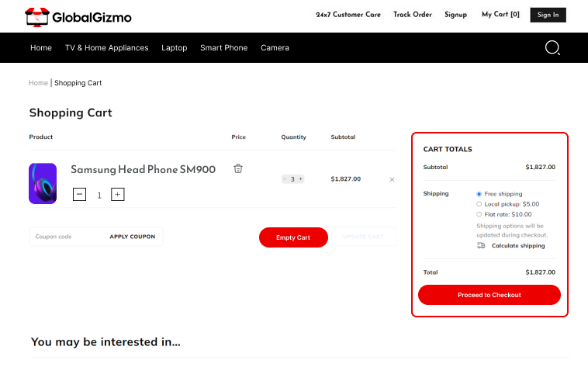The width and height of the screenshot is (588, 367).
Task: Click the trash icon beside Samsung Head Phone
Action: [x=238, y=168]
